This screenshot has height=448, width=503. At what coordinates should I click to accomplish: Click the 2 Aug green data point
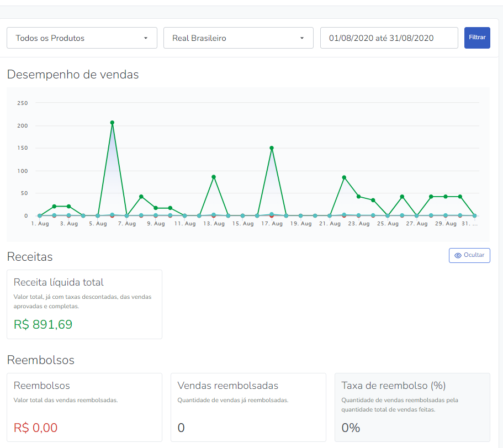(x=54, y=207)
